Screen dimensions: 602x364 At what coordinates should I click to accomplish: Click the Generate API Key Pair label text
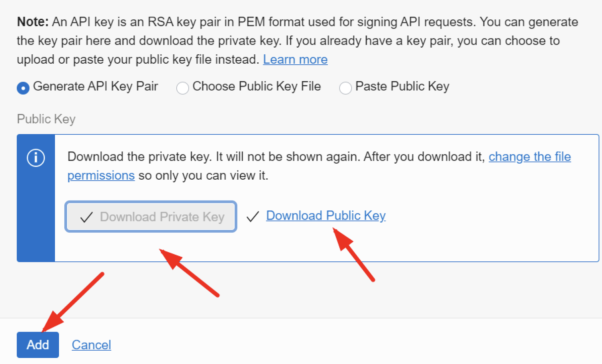point(96,86)
